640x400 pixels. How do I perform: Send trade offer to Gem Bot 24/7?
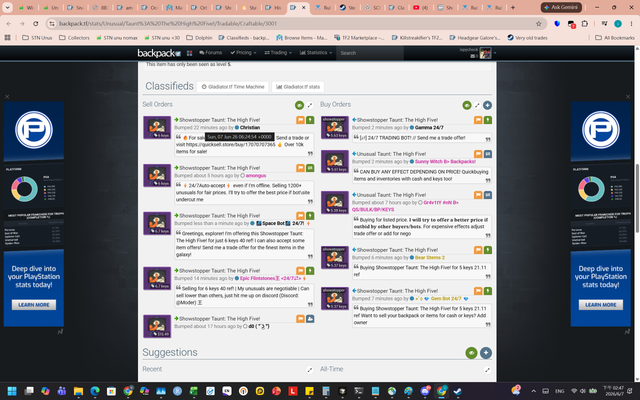(488, 291)
